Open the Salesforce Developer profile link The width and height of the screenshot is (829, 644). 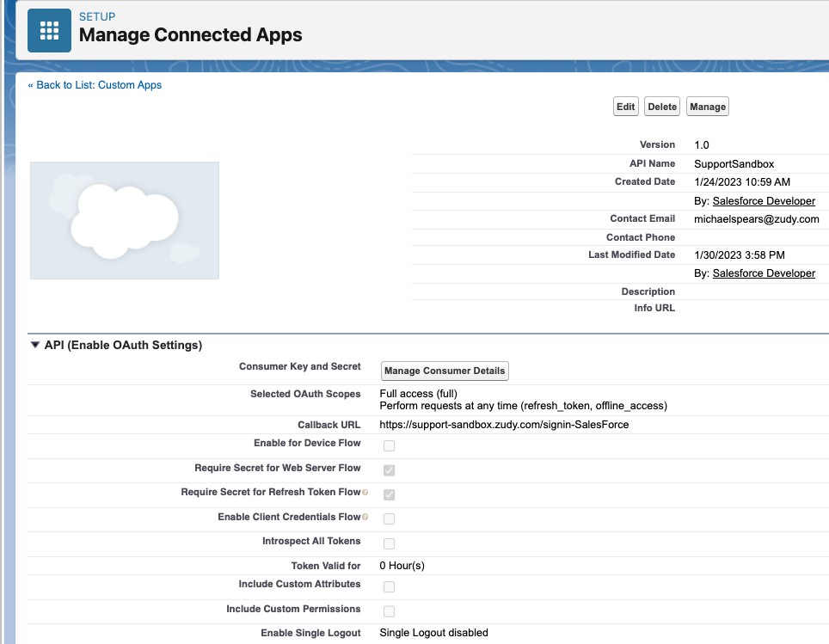tap(764, 200)
